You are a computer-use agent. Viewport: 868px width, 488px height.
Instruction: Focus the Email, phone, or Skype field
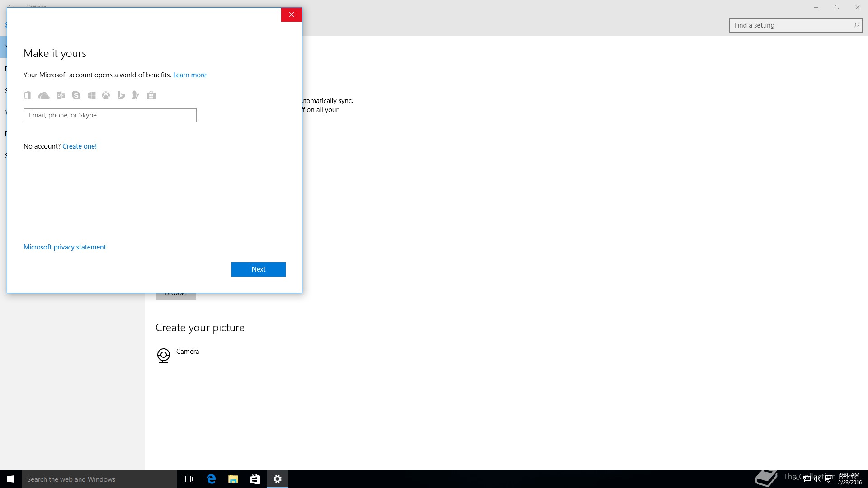tap(110, 115)
